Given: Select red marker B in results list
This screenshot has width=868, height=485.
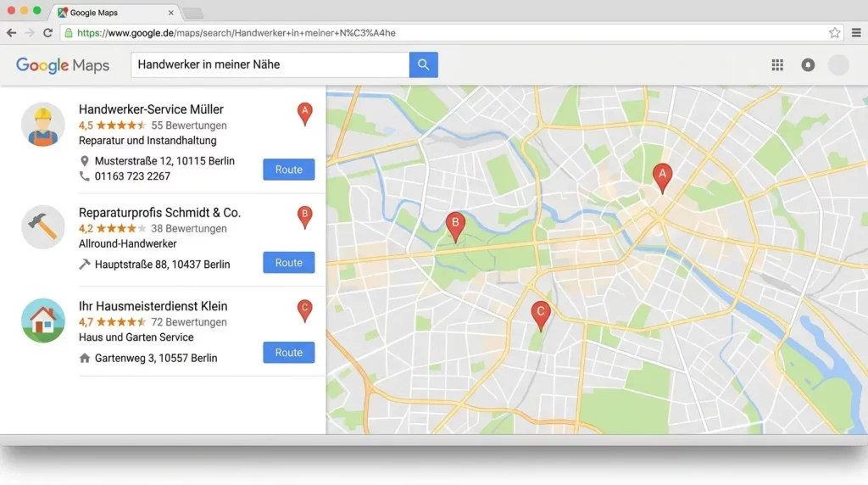Looking at the screenshot, I should (304, 217).
